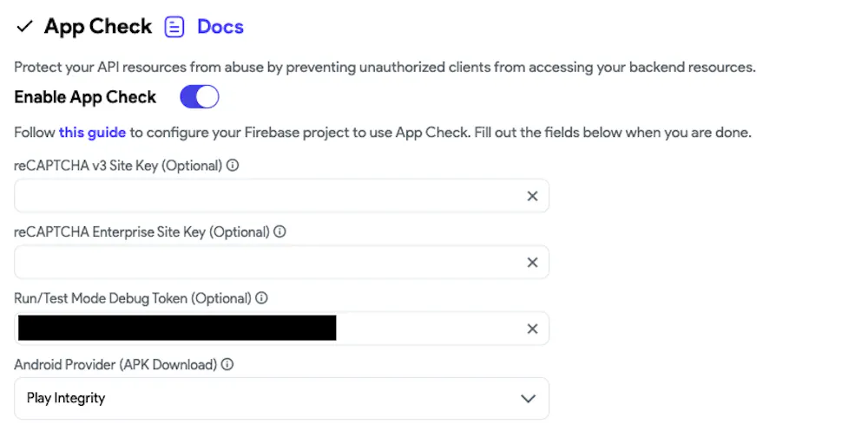The image size is (868, 437).
Task: Focus the reCAPTCHA Enterprise Site Key field
Action: pos(281,262)
